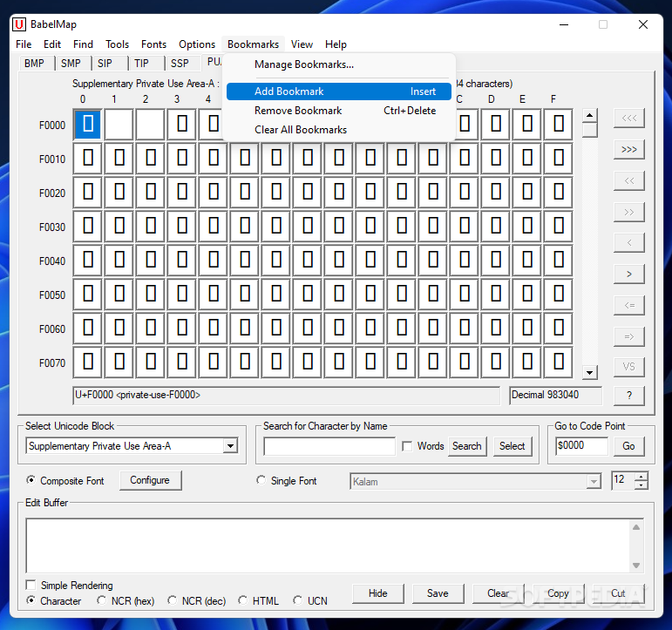Select the highlighted F0000 character cell
672x630 pixels.
pos(88,124)
